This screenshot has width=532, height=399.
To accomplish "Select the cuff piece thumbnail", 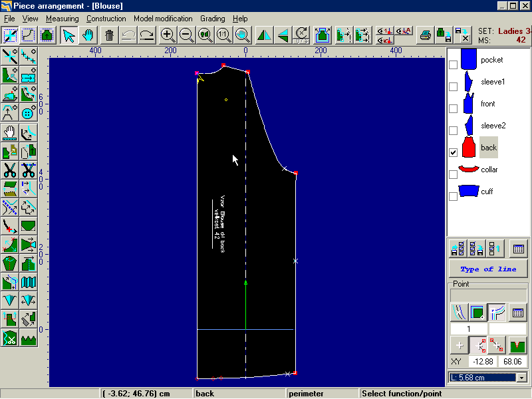I will click(x=469, y=191).
